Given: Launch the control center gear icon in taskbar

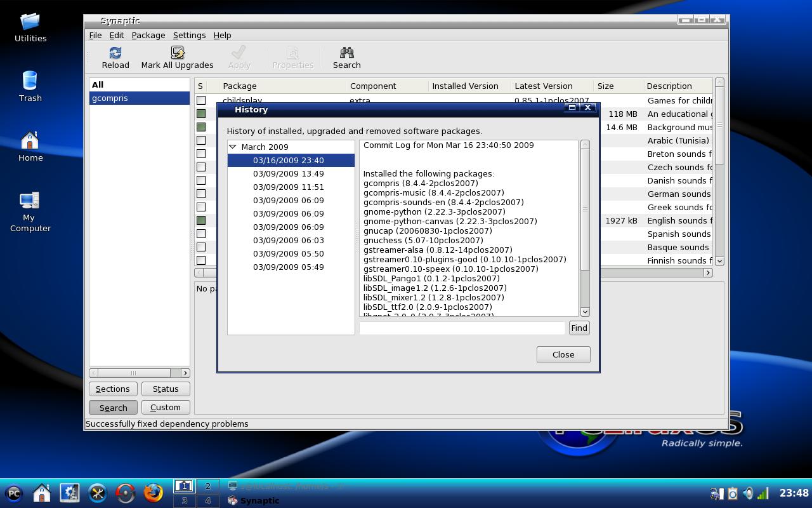Looking at the screenshot, I should [70, 493].
